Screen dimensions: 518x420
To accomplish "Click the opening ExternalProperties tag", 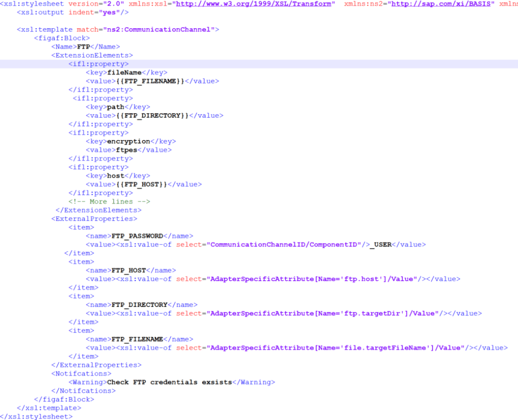I will coord(94,218).
